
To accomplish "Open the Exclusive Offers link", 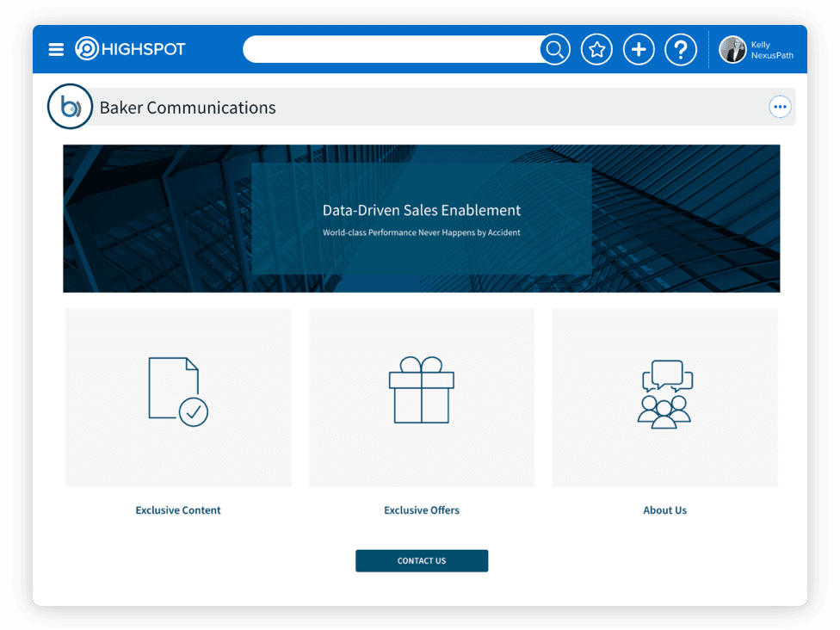I will (x=422, y=510).
